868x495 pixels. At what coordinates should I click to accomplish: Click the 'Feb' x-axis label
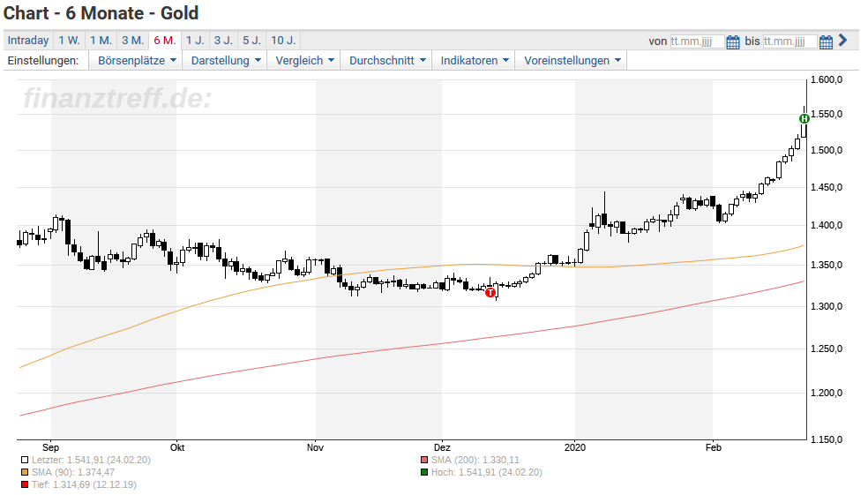pyautogui.click(x=713, y=447)
